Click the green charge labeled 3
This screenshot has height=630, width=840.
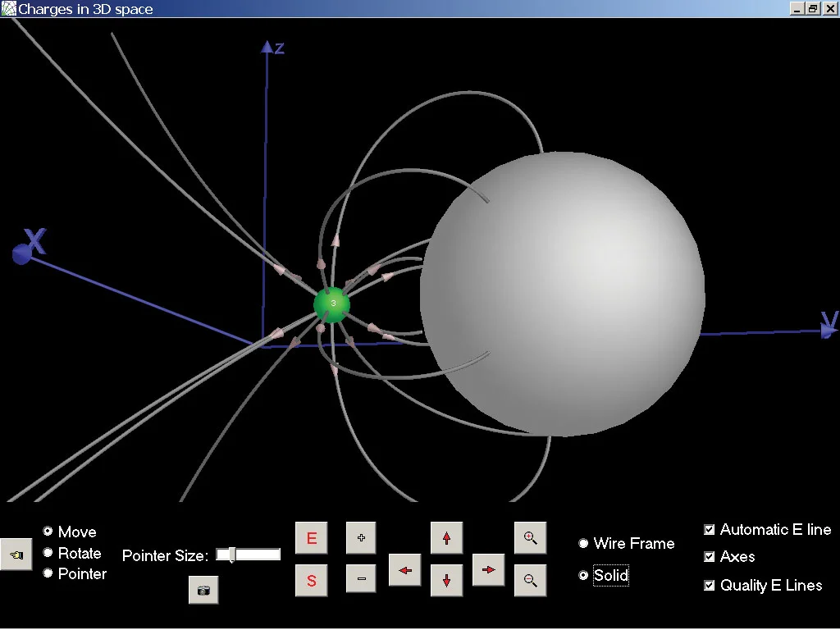tap(332, 304)
